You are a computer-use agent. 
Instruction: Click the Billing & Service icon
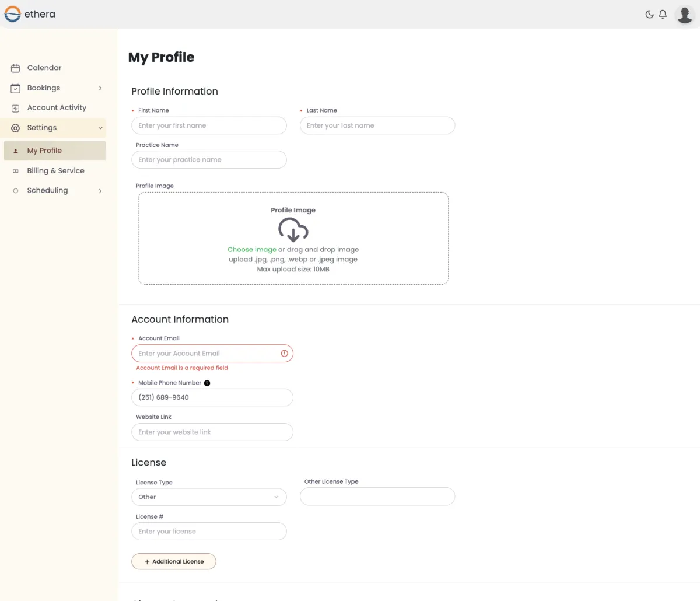point(16,171)
